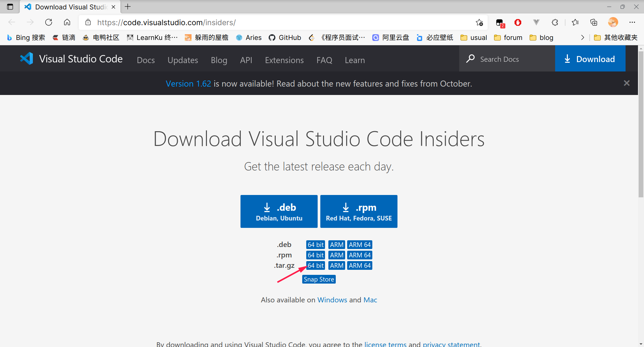Open the 链滴 bookmark
The height and width of the screenshot is (347, 644).
point(64,38)
